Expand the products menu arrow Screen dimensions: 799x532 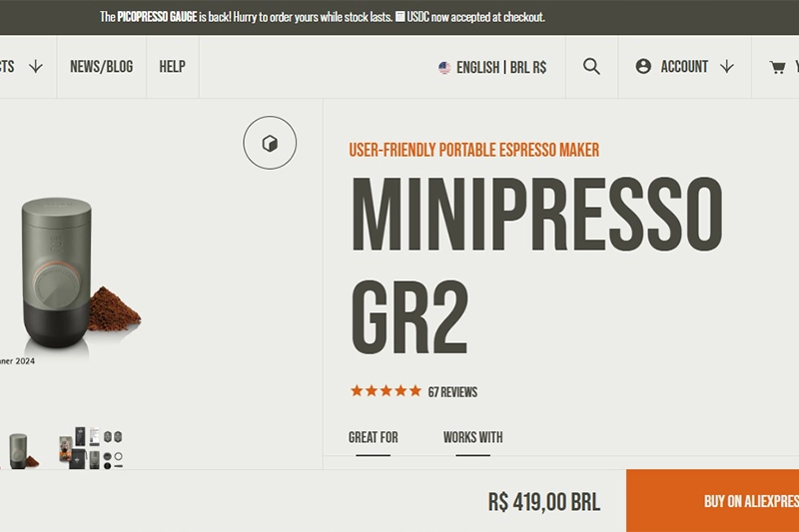(36, 66)
